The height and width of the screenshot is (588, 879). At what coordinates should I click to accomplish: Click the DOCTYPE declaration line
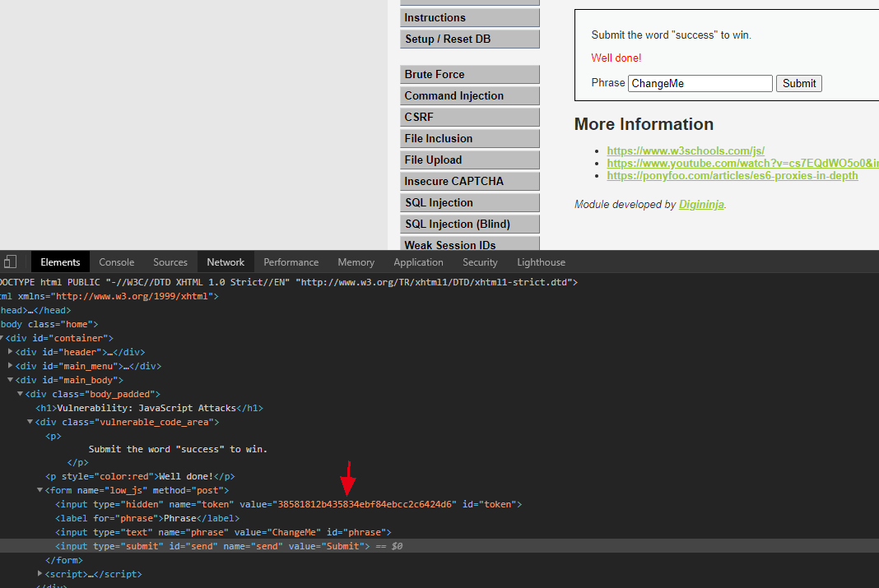tap(289, 282)
